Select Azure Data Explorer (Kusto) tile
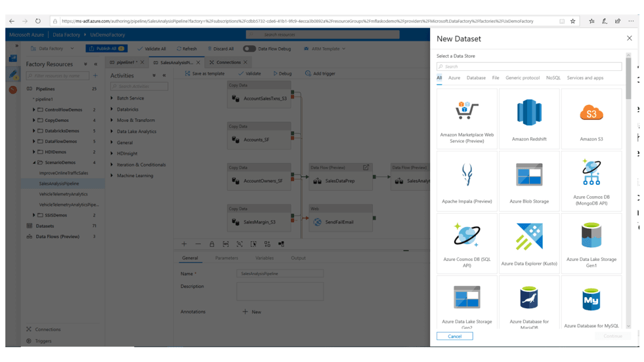 tap(529, 243)
